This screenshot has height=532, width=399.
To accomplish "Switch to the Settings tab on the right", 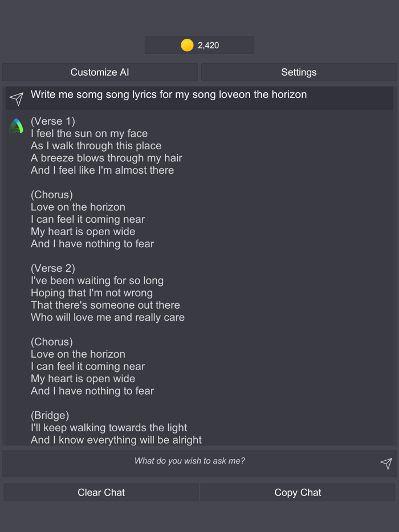I will pyautogui.click(x=299, y=72).
